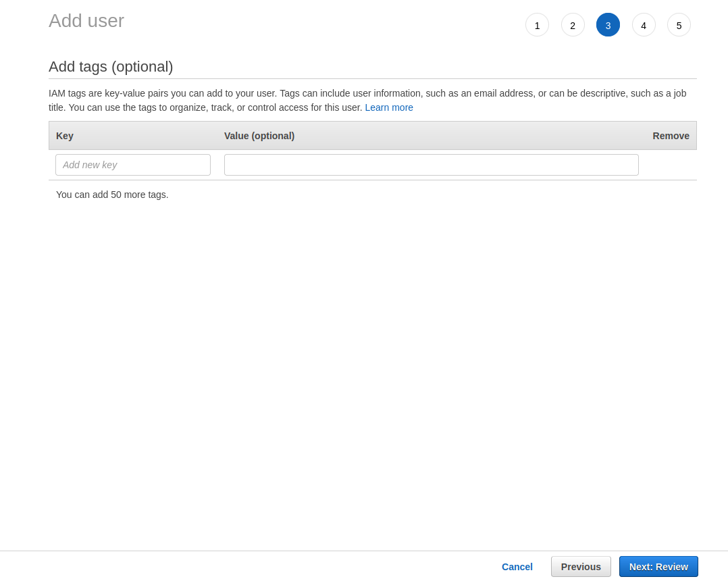The width and height of the screenshot is (728, 579).
Task: Go to wizard step 2
Action: [573, 25]
